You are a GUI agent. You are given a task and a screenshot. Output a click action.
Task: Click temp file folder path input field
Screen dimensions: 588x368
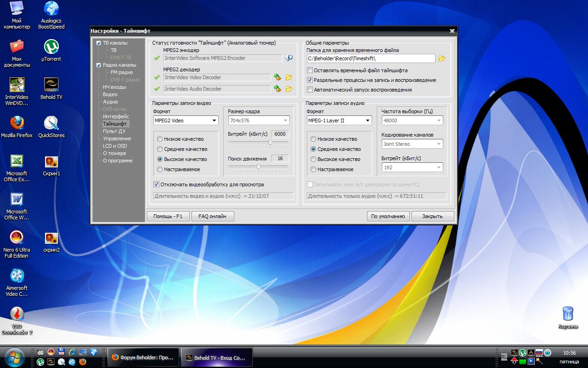pos(371,58)
